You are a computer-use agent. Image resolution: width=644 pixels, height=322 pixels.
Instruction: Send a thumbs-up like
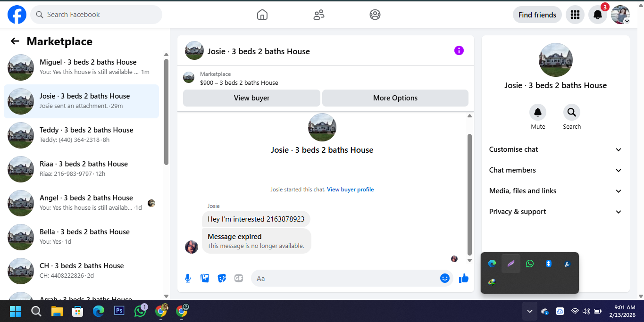point(464,278)
